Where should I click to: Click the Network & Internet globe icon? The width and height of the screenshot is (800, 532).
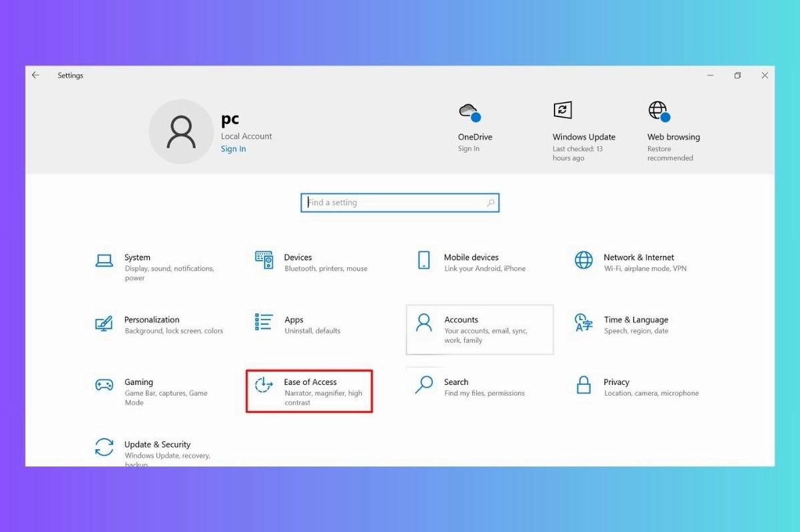click(x=584, y=261)
